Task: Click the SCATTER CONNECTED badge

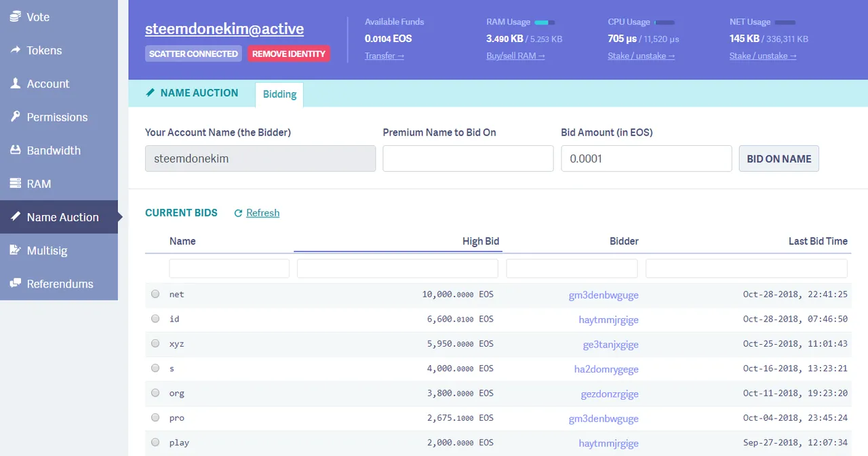Action: pos(193,54)
